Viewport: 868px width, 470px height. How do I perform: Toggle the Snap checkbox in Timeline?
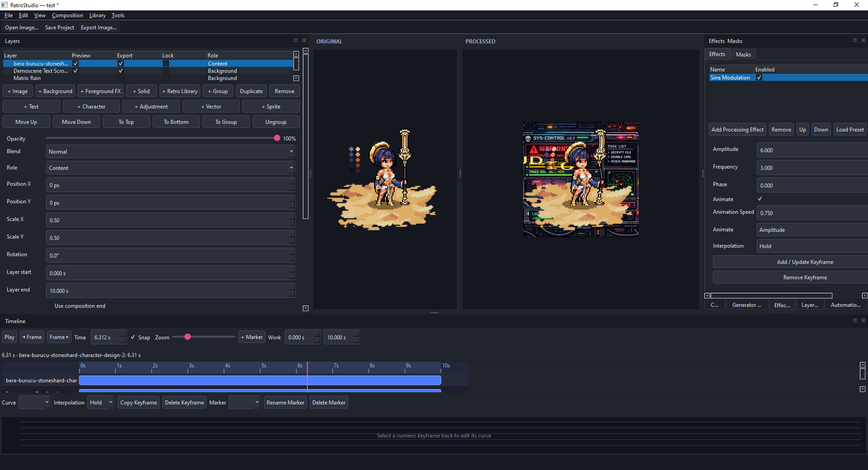pyautogui.click(x=133, y=337)
